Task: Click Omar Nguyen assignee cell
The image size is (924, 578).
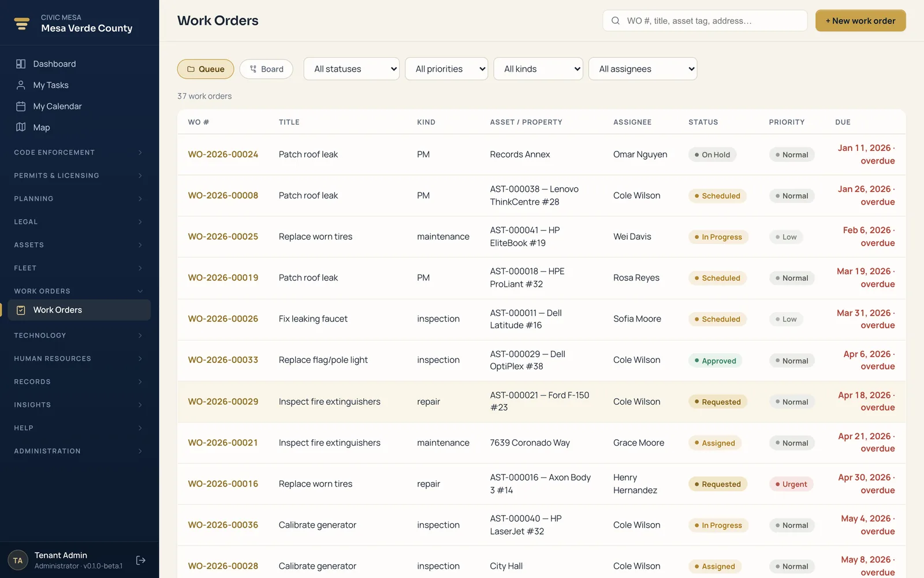Action: 640,154
